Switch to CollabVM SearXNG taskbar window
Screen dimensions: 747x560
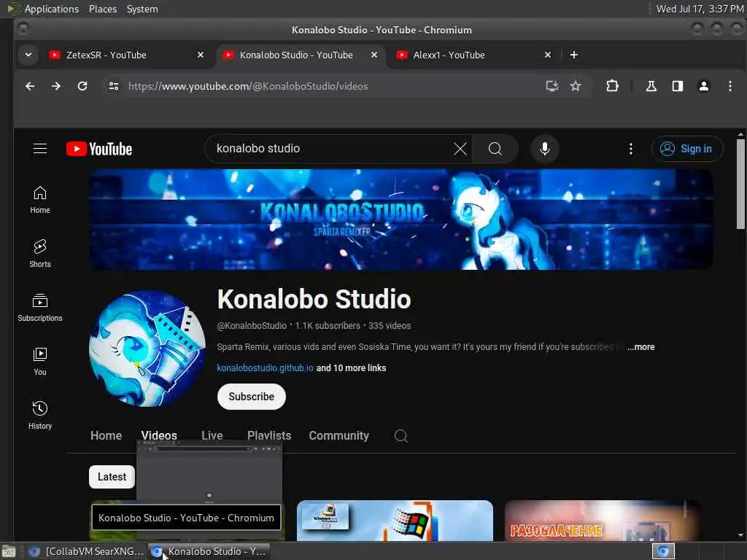pyautogui.click(x=86, y=551)
